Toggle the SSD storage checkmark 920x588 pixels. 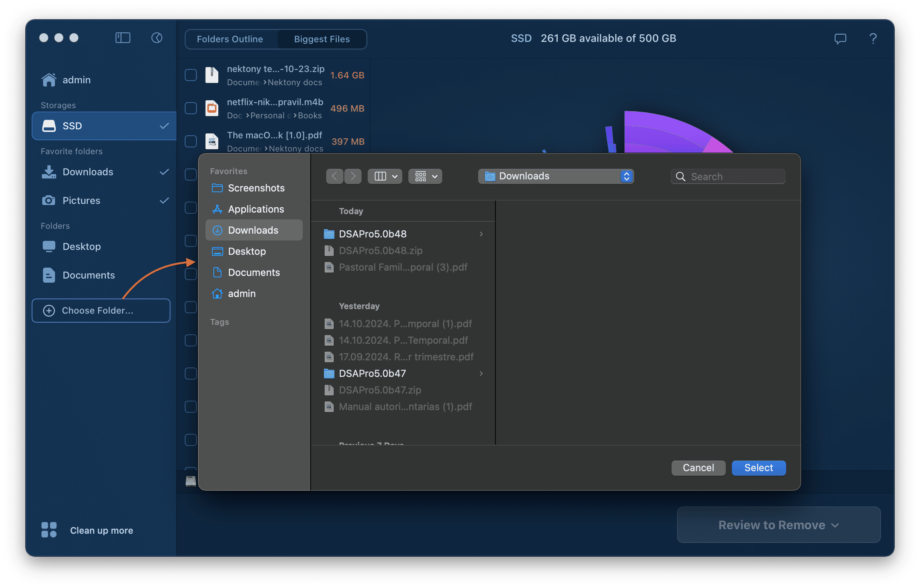click(x=164, y=126)
